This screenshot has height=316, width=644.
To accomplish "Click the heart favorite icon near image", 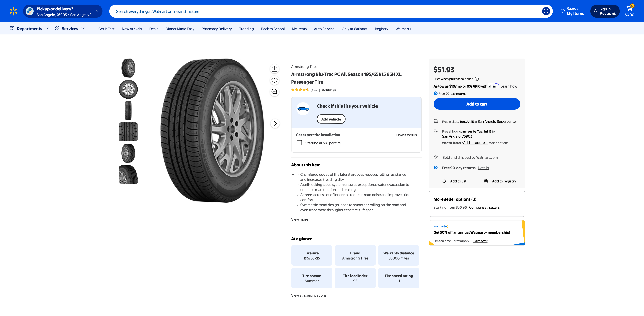I will 275,80.
